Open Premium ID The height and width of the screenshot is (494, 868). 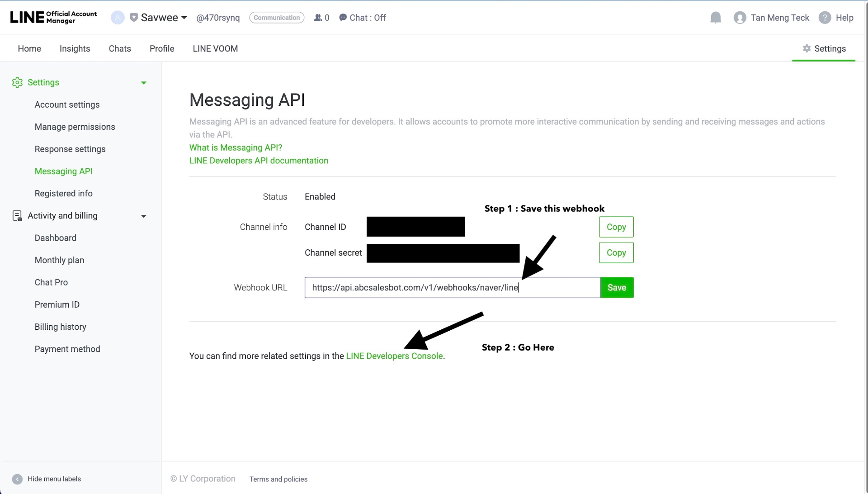pyautogui.click(x=57, y=304)
